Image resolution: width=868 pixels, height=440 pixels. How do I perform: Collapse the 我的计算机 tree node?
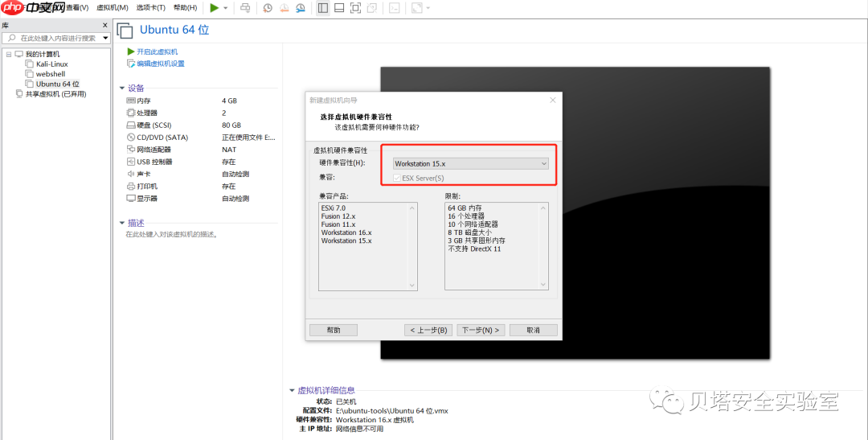click(8, 55)
